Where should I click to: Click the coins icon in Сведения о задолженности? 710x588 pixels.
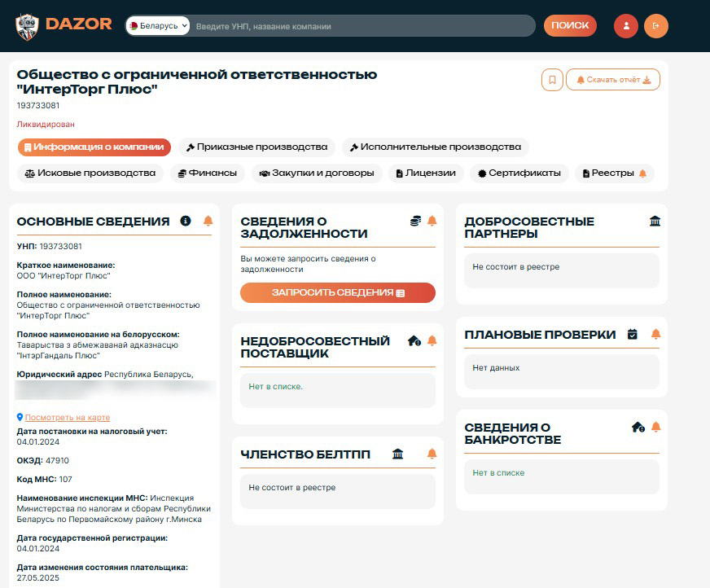click(415, 221)
